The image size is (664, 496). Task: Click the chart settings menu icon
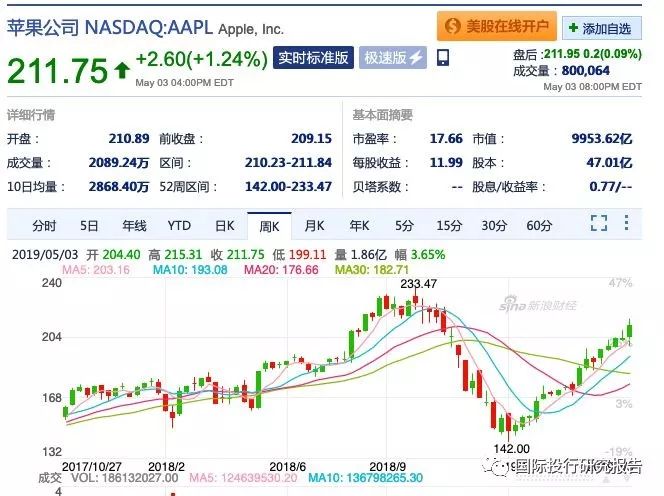(x=629, y=223)
